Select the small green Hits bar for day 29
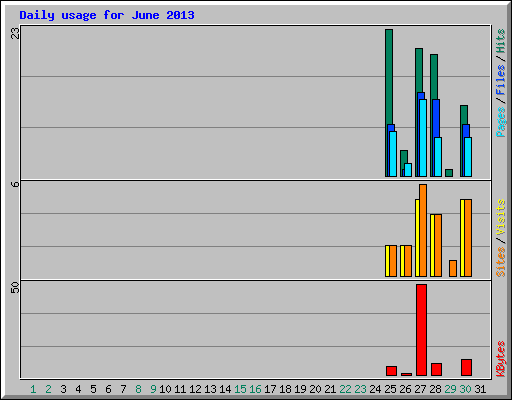Viewport: 512px width, 400px height. (x=449, y=173)
